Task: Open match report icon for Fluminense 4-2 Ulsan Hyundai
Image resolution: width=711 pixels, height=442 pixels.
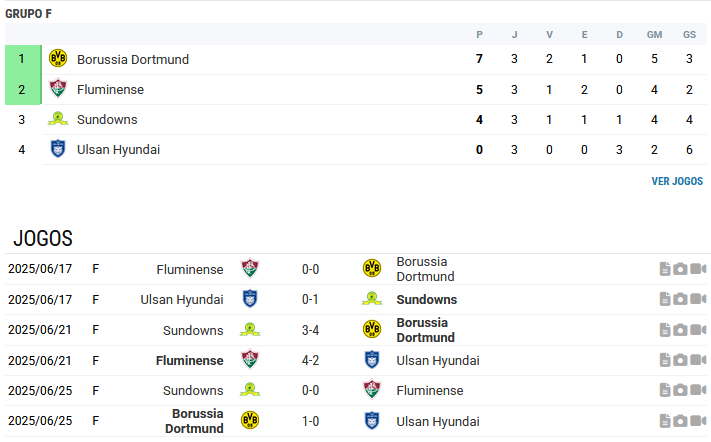Action: [x=665, y=360]
